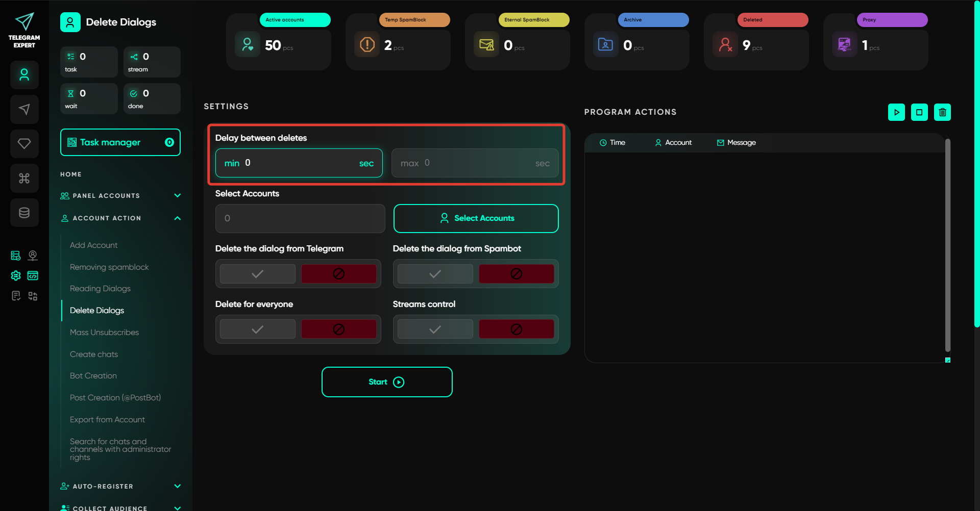
Task: Select the diamond icon in left sidebar
Action: click(x=24, y=144)
